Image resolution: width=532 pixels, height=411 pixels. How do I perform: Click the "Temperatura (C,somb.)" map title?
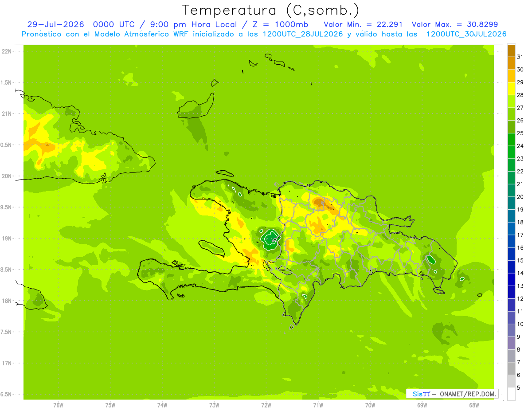pos(270,10)
